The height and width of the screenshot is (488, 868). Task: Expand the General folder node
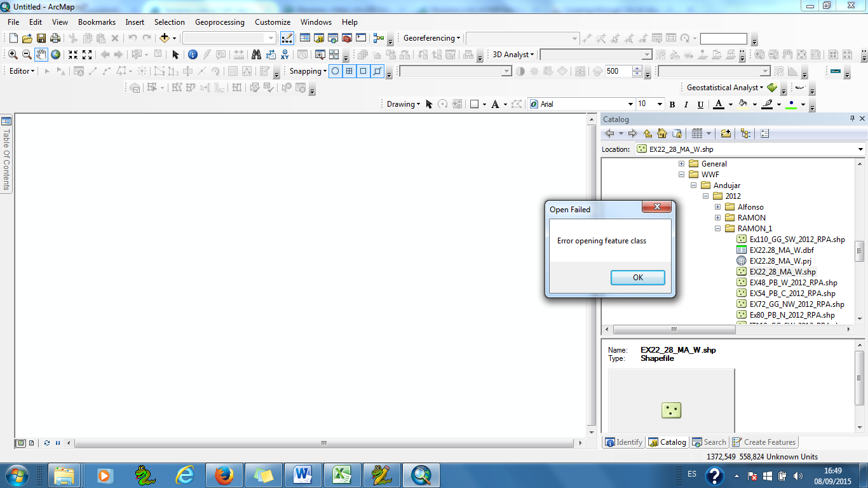click(x=682, y=164)
